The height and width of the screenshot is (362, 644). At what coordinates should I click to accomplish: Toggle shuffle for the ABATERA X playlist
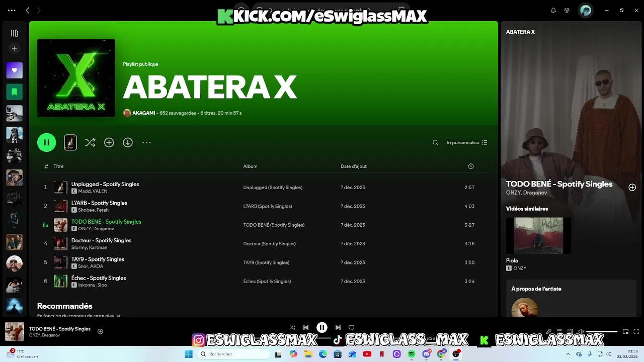(90, 143)
